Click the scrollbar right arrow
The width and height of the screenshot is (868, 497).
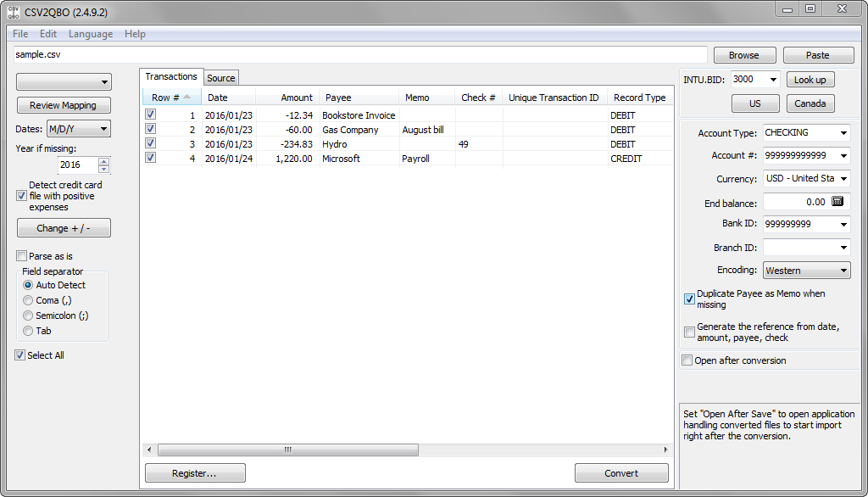coord(665,450)
